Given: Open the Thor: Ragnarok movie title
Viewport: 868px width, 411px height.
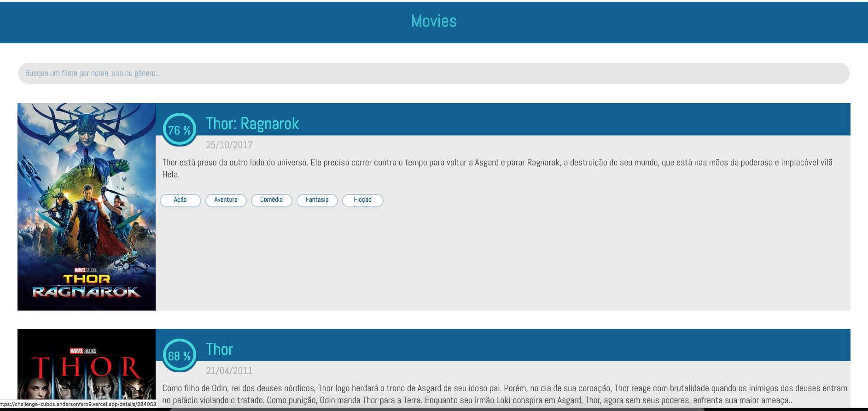Looking at the screenshot, I should (252, 123).
